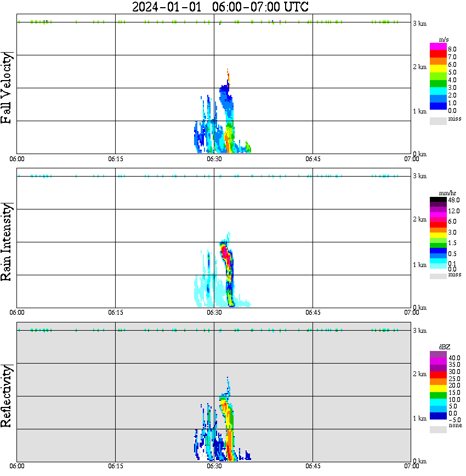Viewport: 466px width, 476px height.
Task: Click the 'm/s' unit heading of the legend
Action: pyautogui.click(x=444, y=40)
